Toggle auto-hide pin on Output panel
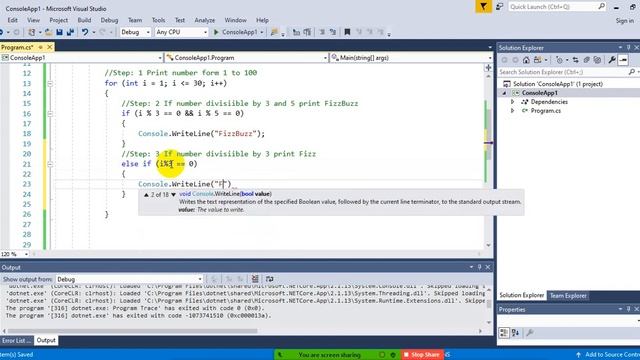This screenshot has height=360, width=640. (480, 267)
